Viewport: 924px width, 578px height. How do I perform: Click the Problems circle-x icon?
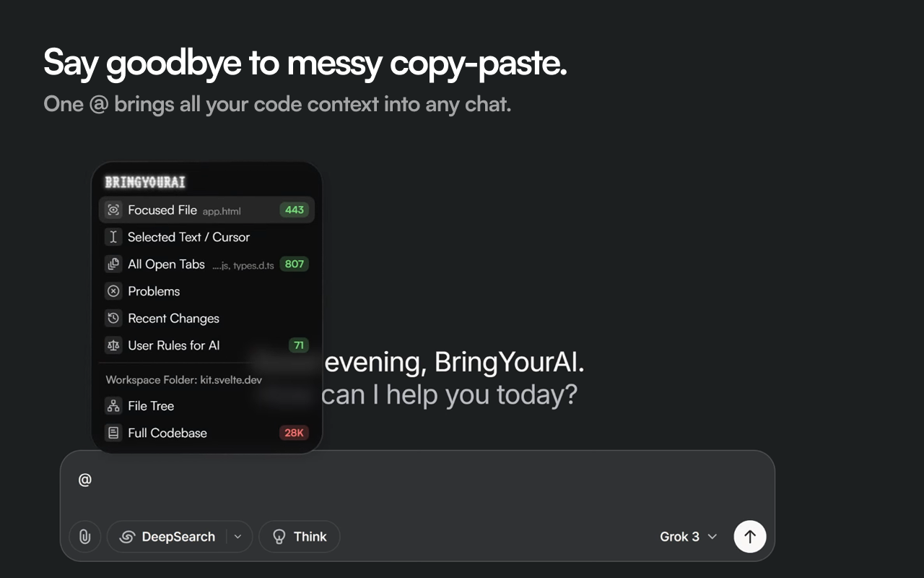pyautogui.click(x=113, y=291)
